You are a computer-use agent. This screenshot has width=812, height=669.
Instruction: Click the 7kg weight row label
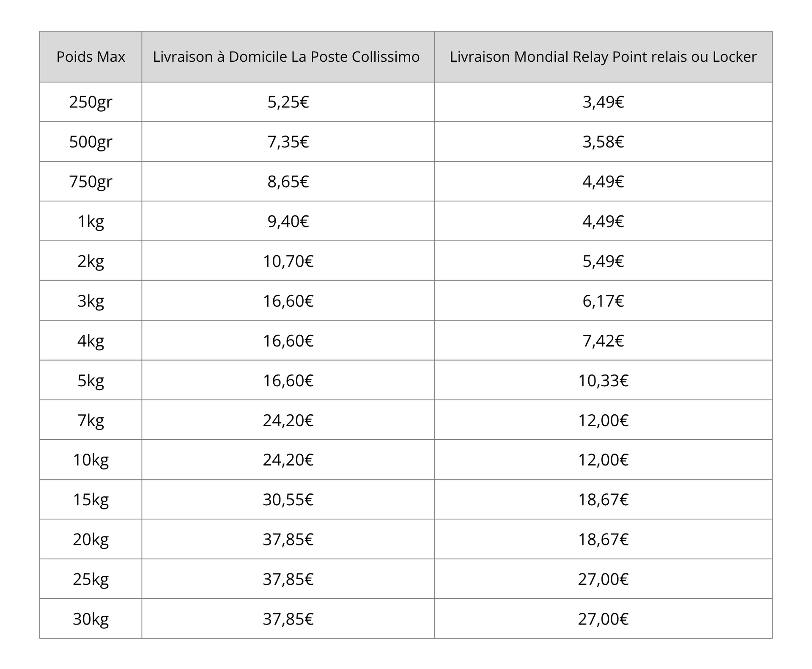pyautogui.click(x=91, y=420)
